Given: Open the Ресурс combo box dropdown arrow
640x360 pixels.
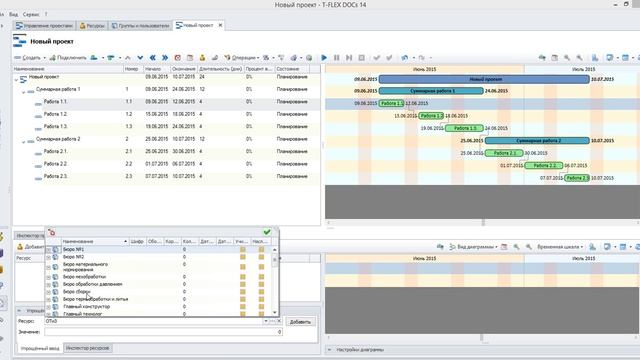Looking at the screenshot, I should [x=266, y=321].
